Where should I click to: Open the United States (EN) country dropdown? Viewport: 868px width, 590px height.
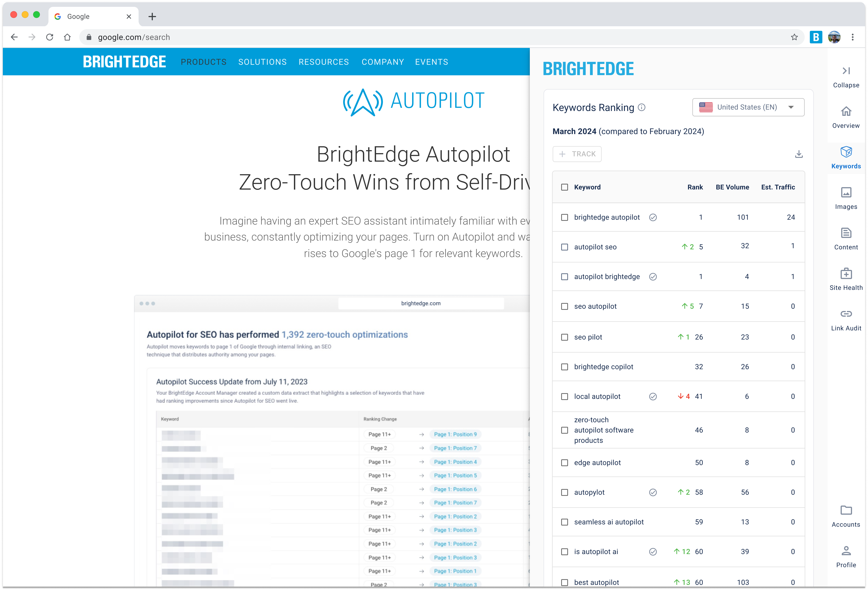(748, 108)
